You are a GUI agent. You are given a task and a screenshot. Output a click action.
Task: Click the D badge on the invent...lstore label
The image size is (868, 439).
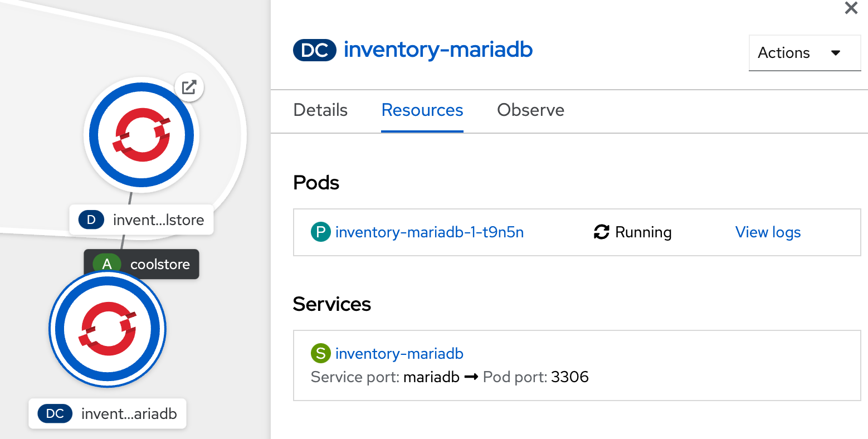pos(91,220)
